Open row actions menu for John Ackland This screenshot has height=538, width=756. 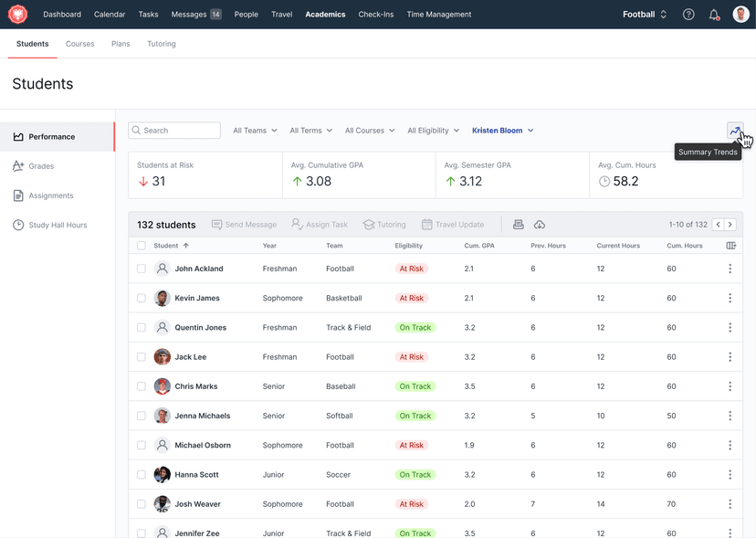click(730, 269)
